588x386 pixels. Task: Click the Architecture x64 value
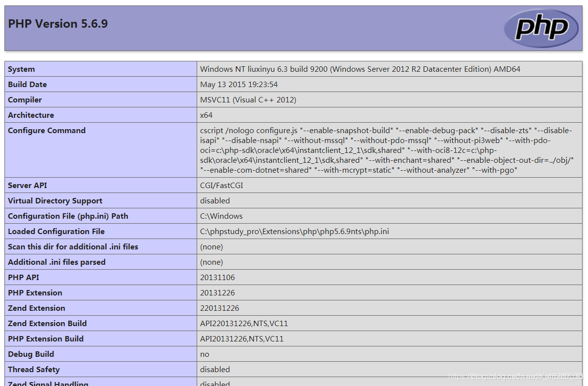click(205, 115)
